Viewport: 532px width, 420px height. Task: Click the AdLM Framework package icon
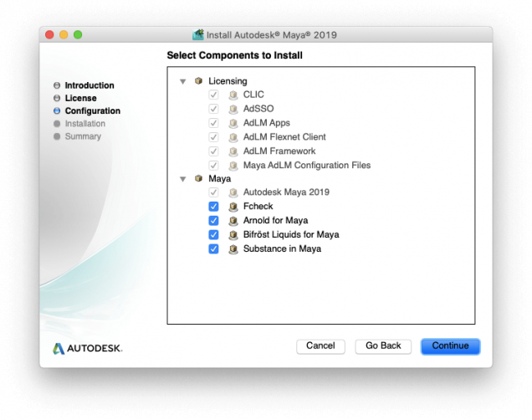233,151
